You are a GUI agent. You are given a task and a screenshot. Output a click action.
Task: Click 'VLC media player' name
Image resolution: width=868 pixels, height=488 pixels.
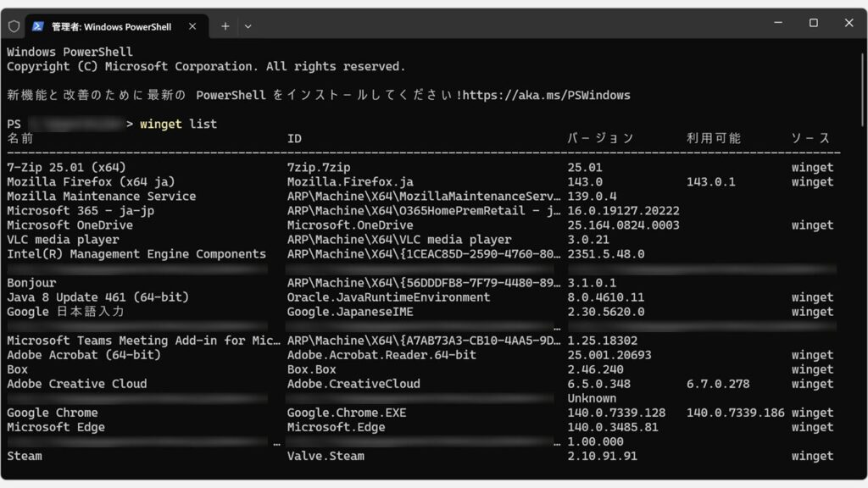[63, 239]
